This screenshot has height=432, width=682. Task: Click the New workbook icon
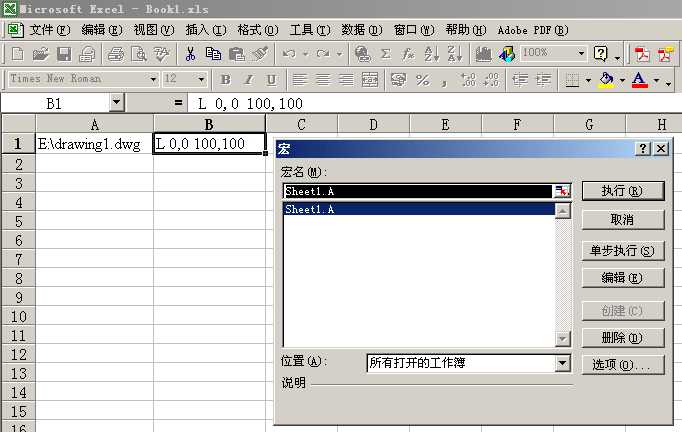(17, 54)
